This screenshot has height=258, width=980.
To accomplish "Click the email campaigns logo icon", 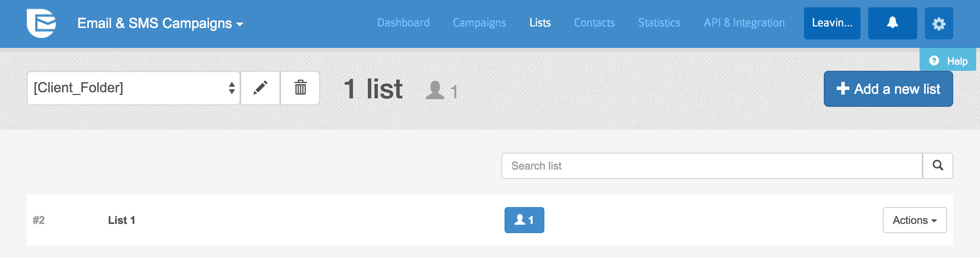I will pyautogui.click(x=42, y=23).
